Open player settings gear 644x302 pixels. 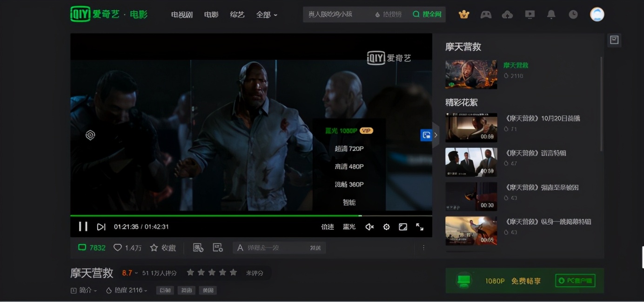pyautogui.click(x=386, y=226)
